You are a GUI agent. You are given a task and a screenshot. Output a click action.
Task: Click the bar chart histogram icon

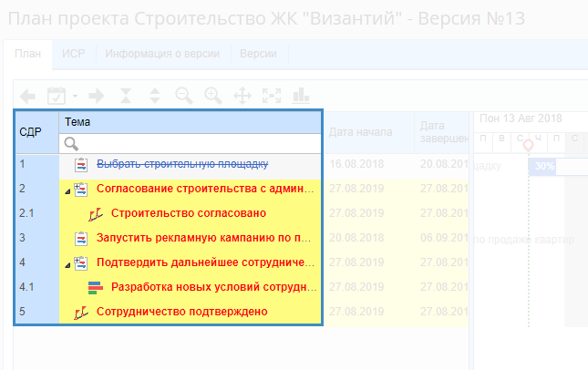[301, 96]
